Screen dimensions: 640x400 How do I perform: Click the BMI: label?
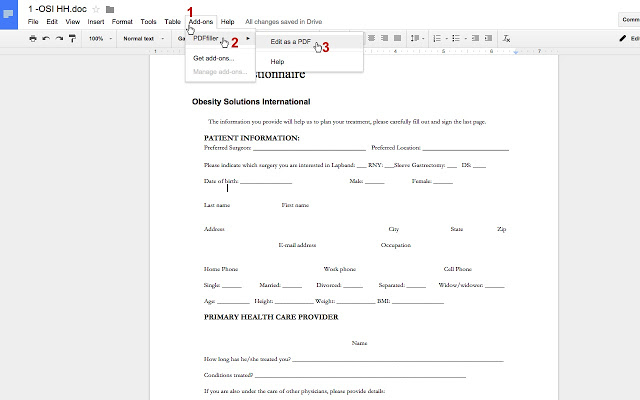384,301
